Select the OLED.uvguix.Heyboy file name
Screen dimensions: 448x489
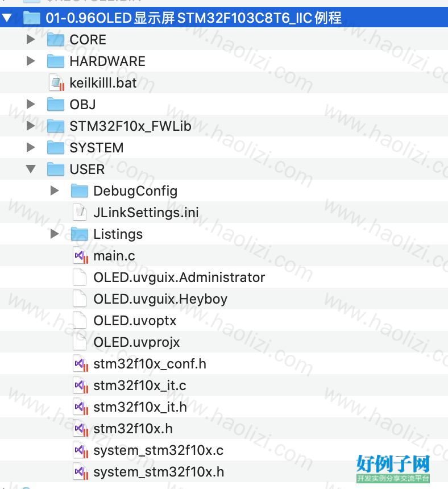pos(160,299)
